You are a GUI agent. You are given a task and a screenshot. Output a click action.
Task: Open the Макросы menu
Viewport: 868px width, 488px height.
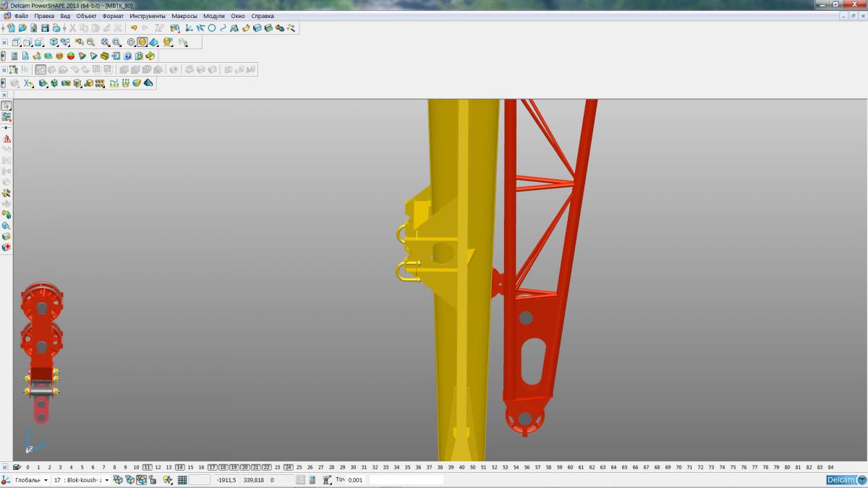(x=184, y=16)
